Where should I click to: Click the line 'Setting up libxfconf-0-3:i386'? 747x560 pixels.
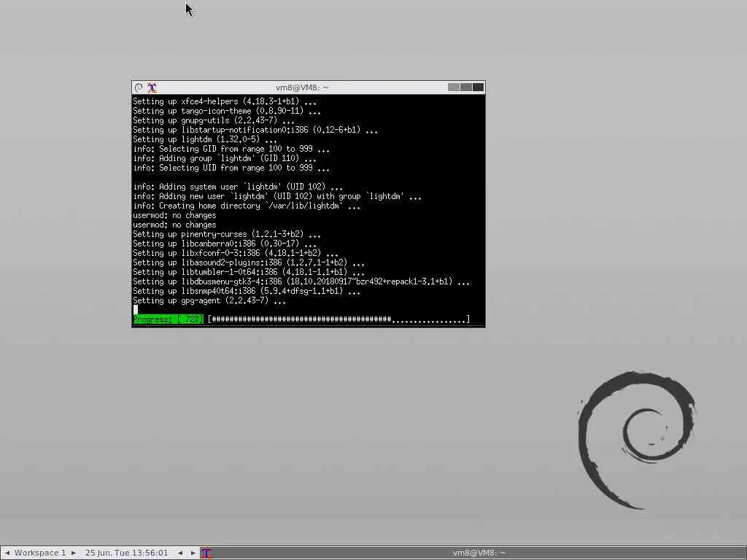point(236,253)
